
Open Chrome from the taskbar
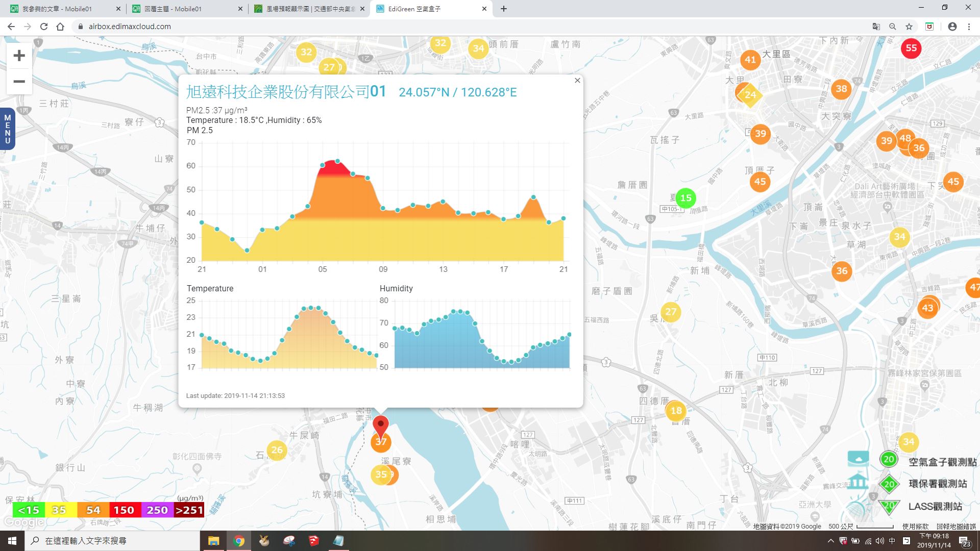tap(238, 541)
